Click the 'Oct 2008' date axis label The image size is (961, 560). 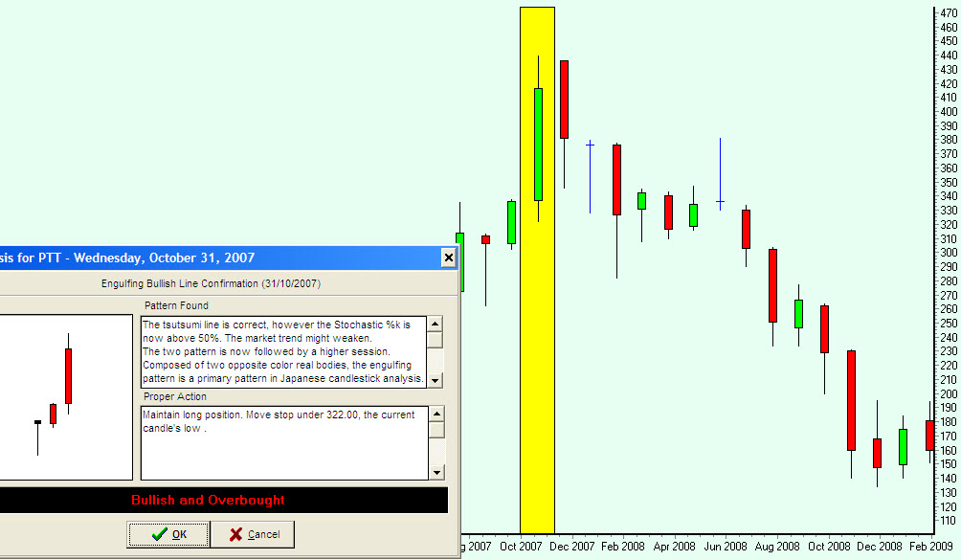829,546
